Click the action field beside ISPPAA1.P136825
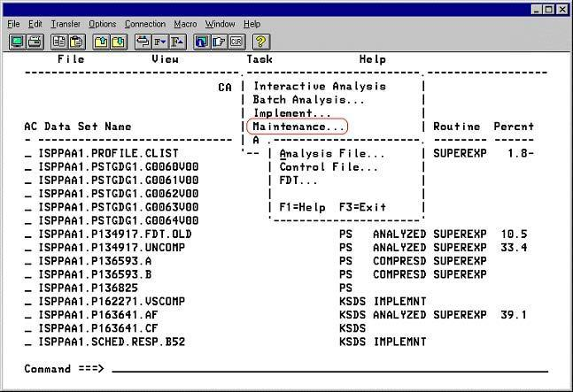Screen dimensions: 573x392 point(28,288)
